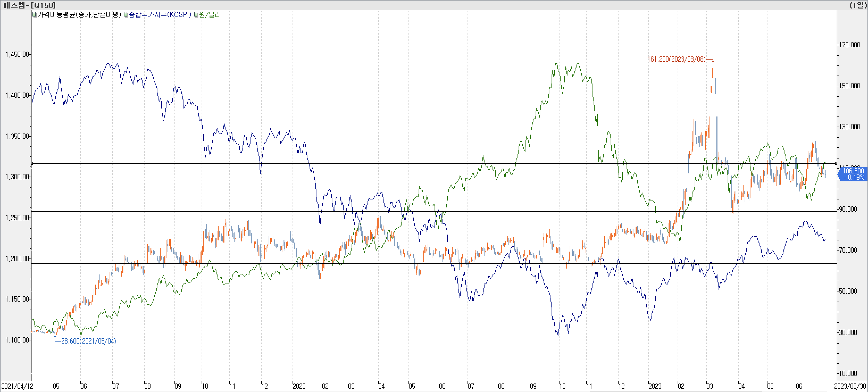Screen dimensions: 868x392
Task: Click the 2023/06/30 end date label
Action: 850,386
